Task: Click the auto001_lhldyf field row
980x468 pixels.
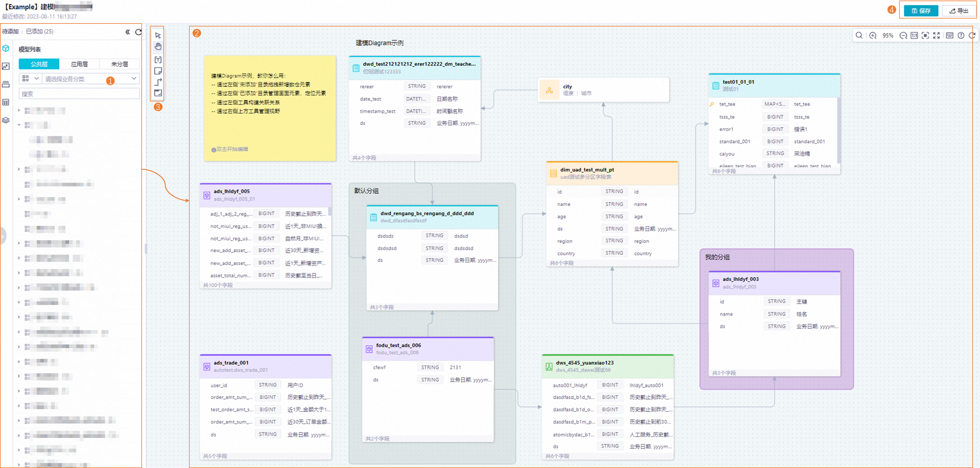Action: pyautogui.click(x=608, y=385)
